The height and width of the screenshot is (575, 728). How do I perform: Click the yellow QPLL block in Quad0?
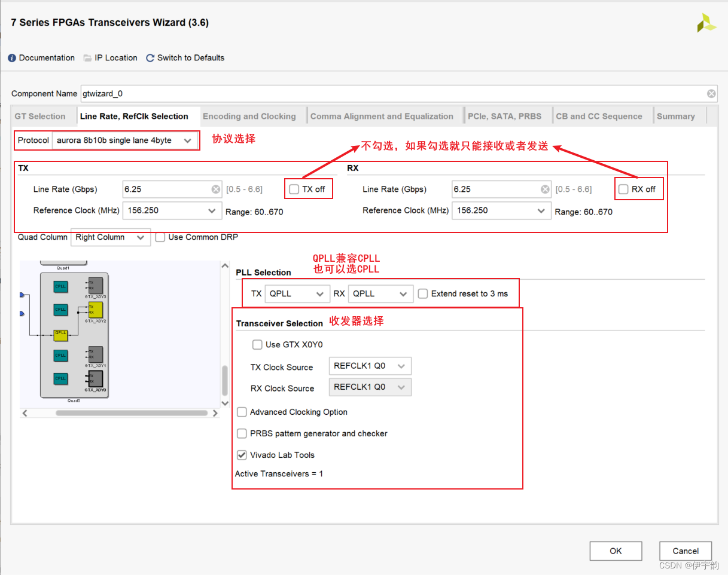point(60,335)
